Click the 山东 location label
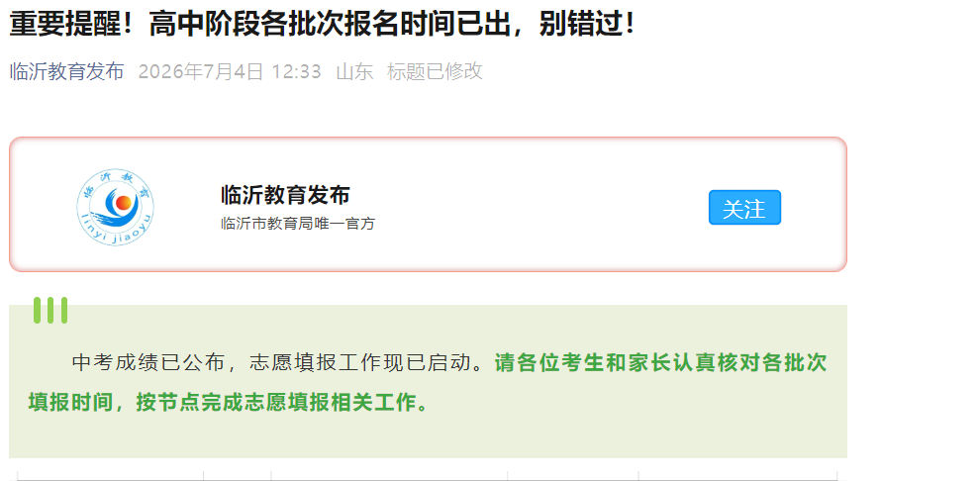980x481 pixels. pyautogui.click(x=354, y=71)
